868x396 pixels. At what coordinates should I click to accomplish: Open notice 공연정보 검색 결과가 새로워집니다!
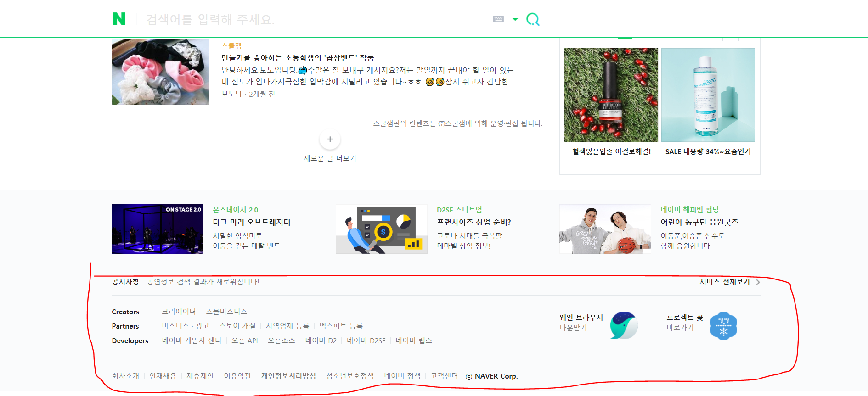click(x=203, y=282)
